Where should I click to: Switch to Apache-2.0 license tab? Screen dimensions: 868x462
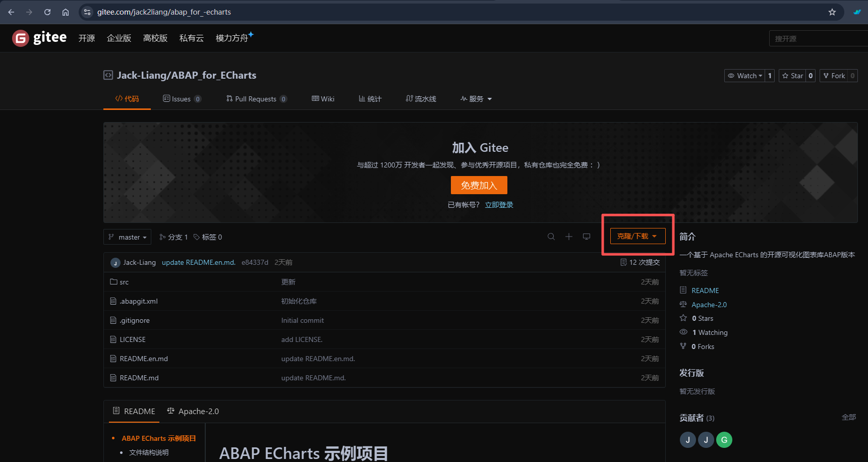click(x=193, y=411)
